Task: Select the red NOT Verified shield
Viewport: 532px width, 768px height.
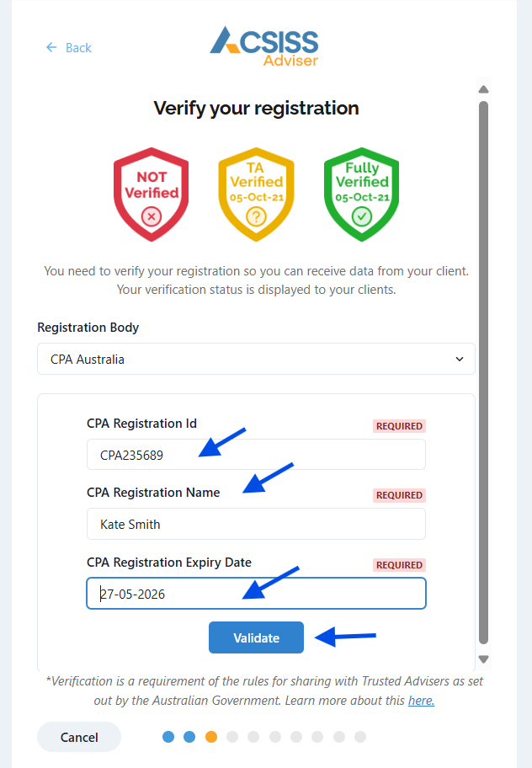Action: tap(152, 195)
